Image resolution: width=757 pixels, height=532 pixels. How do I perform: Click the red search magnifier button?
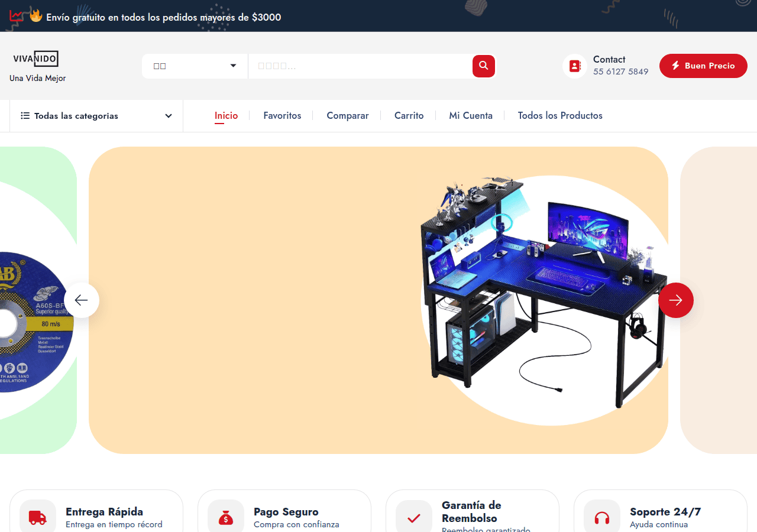(484, 66)
